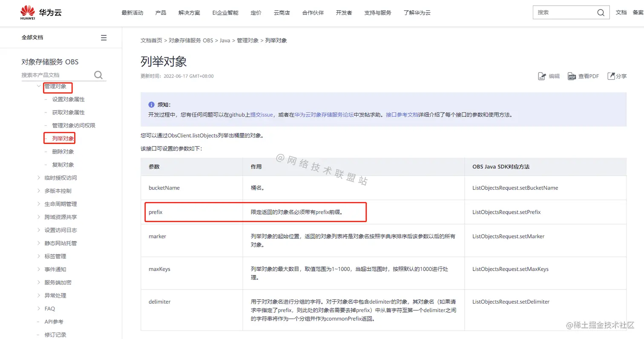644x339 pixels.
Task: Open 获取对象属性 in sidebar
Action: (x=68, y=113)
